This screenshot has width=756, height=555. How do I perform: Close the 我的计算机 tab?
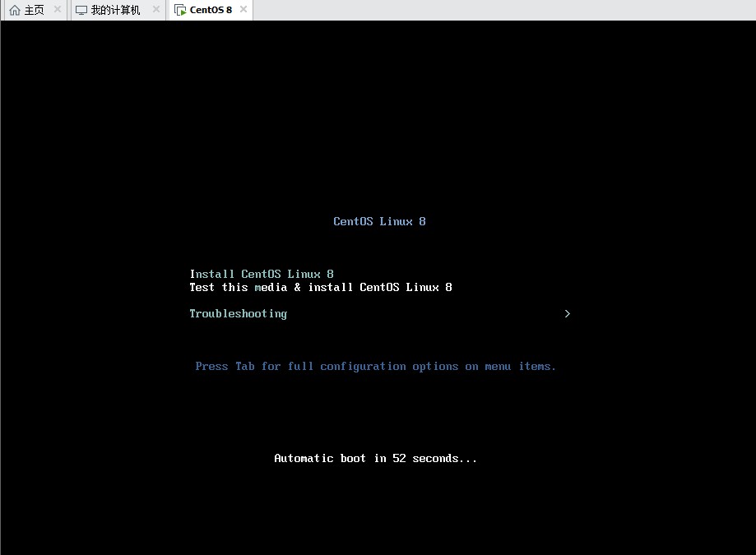[155, 9]
